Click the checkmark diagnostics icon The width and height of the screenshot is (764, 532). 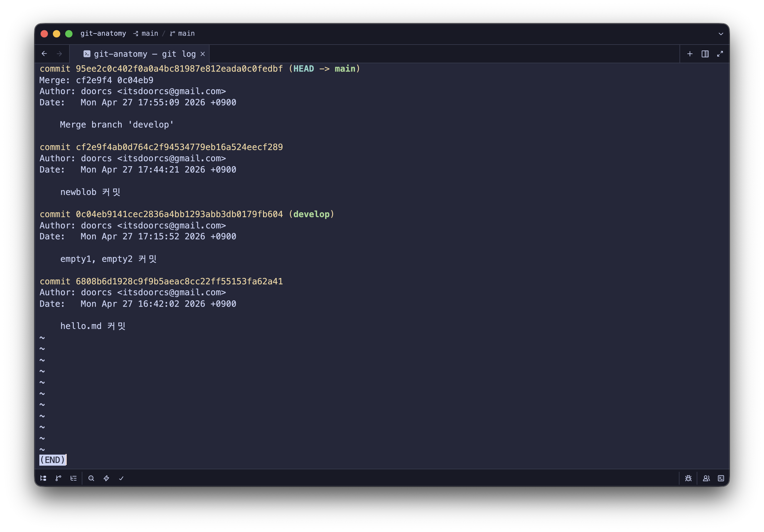coord(121,478)
